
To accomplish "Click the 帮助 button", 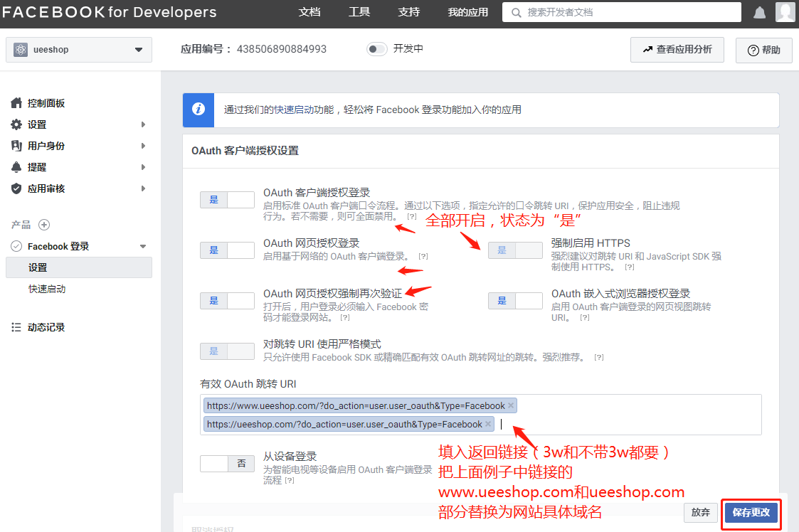I will 764,50.
